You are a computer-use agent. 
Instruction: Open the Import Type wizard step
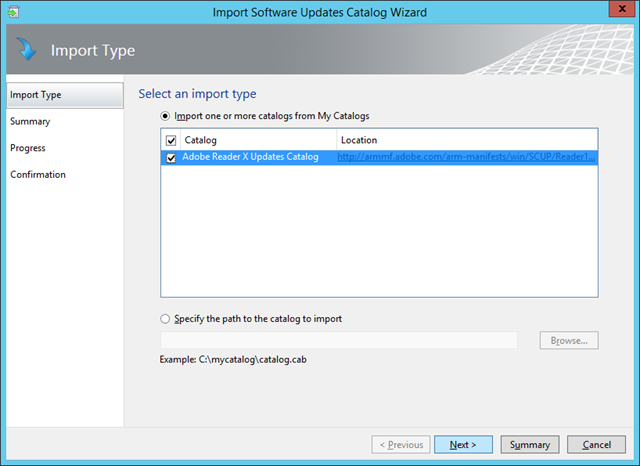(x=65, y=95)
